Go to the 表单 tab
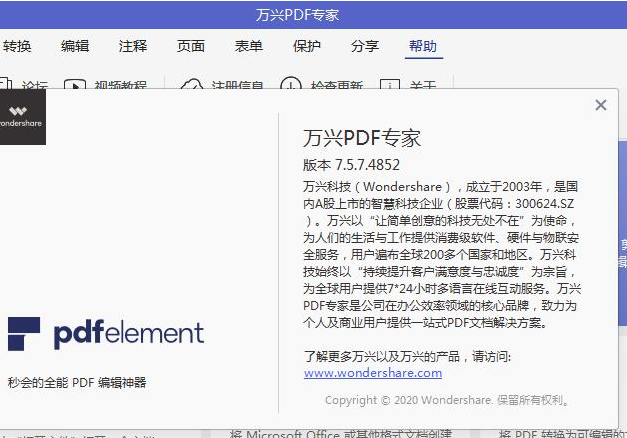Viewport: 627px width, 438px height. click(249, 46)
